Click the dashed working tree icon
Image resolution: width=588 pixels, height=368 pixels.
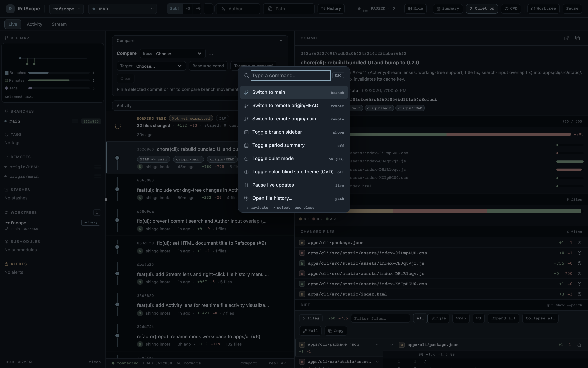tap(118, 126)
